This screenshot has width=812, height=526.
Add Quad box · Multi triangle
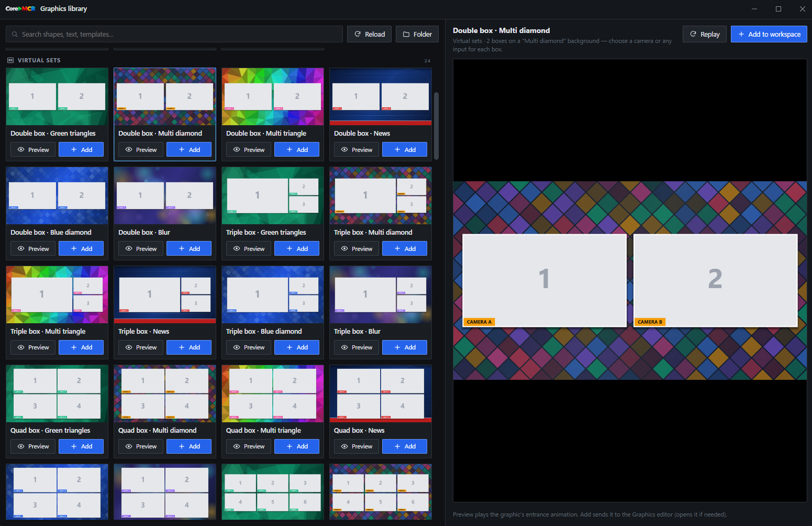tap(297, 446)
